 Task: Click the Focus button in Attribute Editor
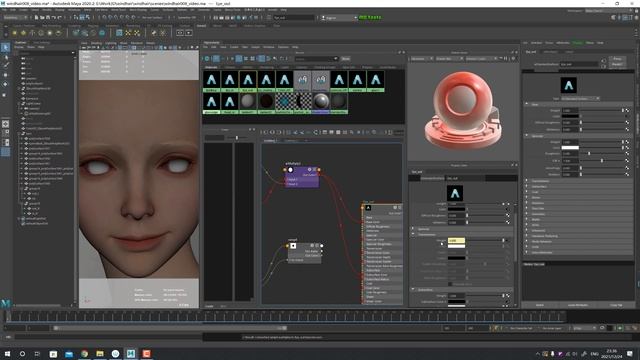[x=617, y=59]
